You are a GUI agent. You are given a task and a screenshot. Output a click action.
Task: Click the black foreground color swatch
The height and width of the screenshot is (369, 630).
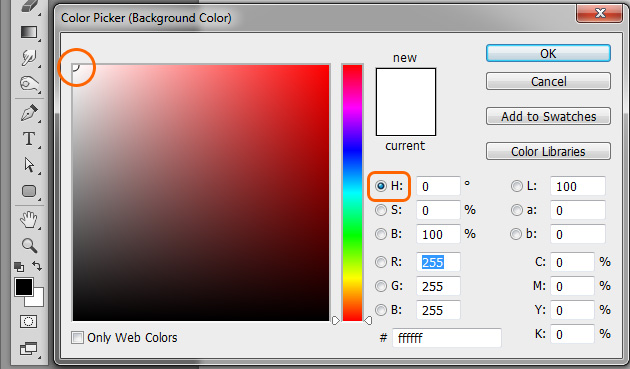click(24, 287)
